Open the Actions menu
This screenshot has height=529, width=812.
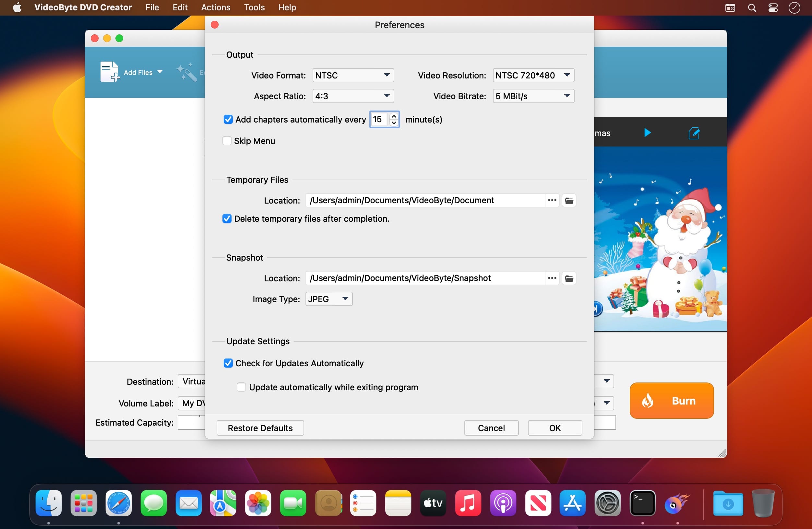[x=215, y=7]
